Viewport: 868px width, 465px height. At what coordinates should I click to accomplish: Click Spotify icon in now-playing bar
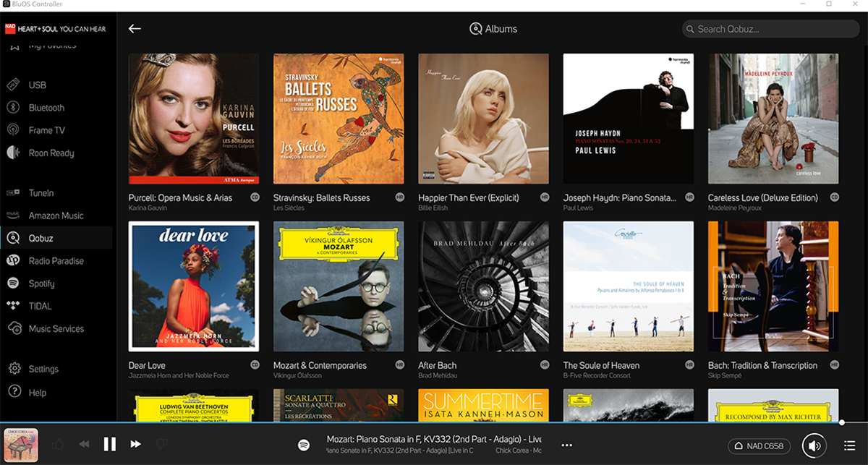coord(305,445)
